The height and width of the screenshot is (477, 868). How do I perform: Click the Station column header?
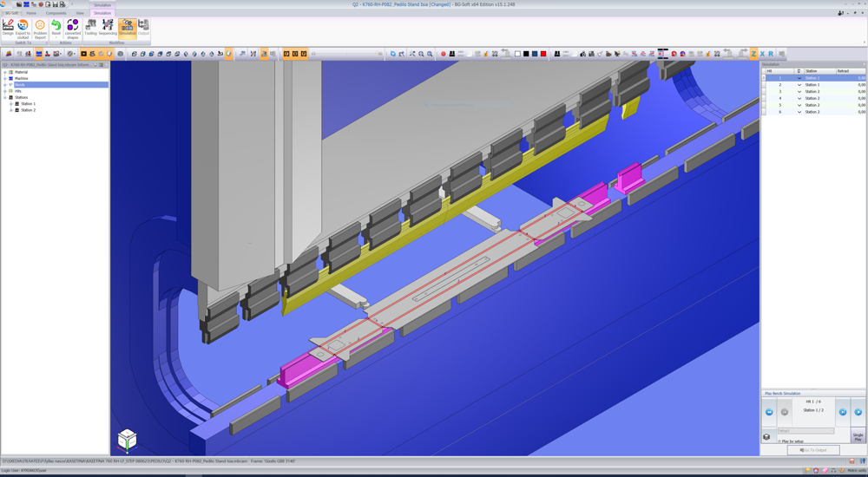tap(819, 71)
